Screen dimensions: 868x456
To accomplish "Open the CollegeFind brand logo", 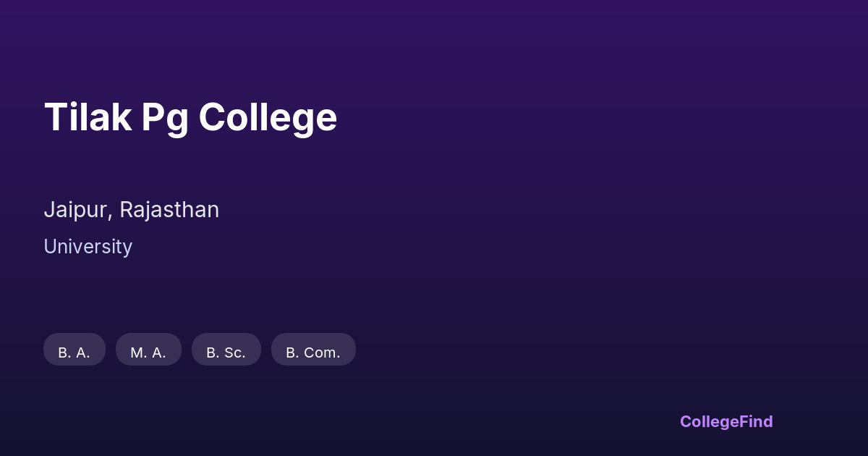I will 726,421.
